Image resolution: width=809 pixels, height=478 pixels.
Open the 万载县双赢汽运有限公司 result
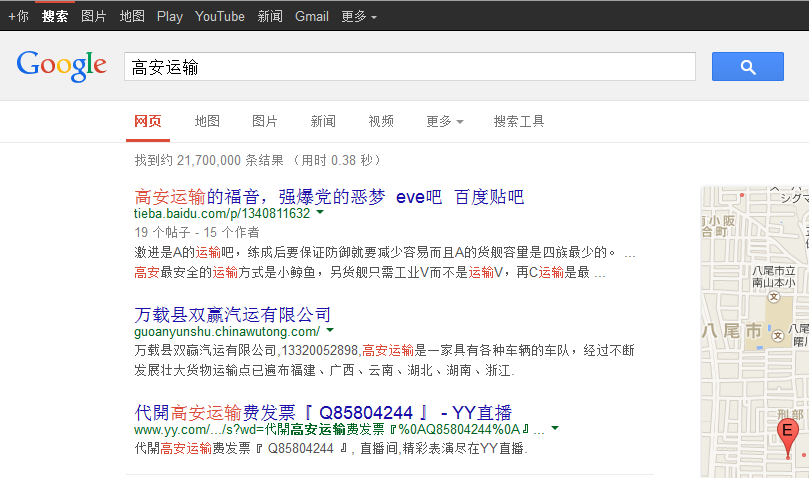pyautogui.click(x=232, y=314)
